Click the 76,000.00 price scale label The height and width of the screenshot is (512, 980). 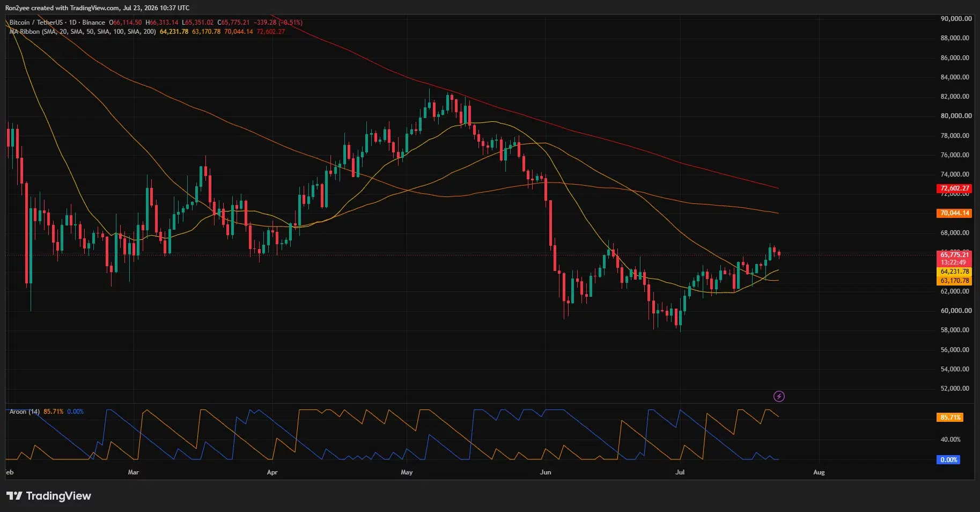pos(955,155)
